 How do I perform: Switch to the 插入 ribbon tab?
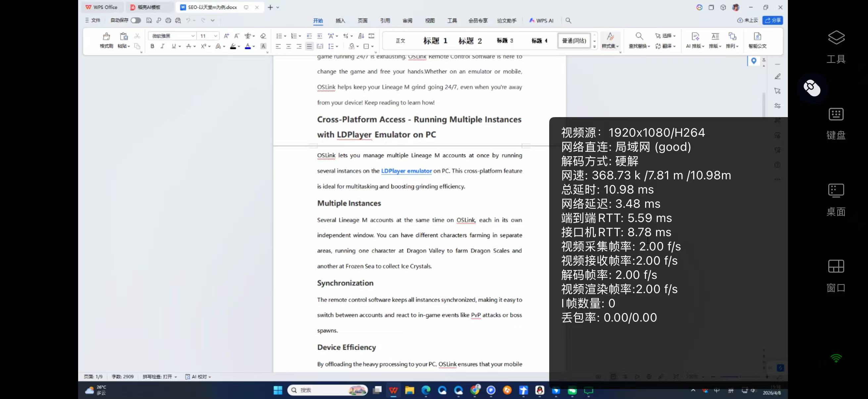340,21
